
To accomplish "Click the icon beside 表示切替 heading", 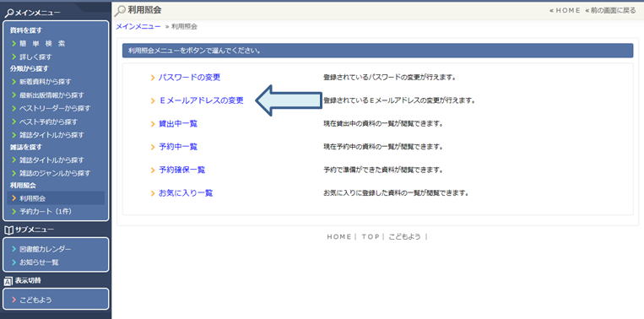I will pyautogui.click(x=8, y=281).
